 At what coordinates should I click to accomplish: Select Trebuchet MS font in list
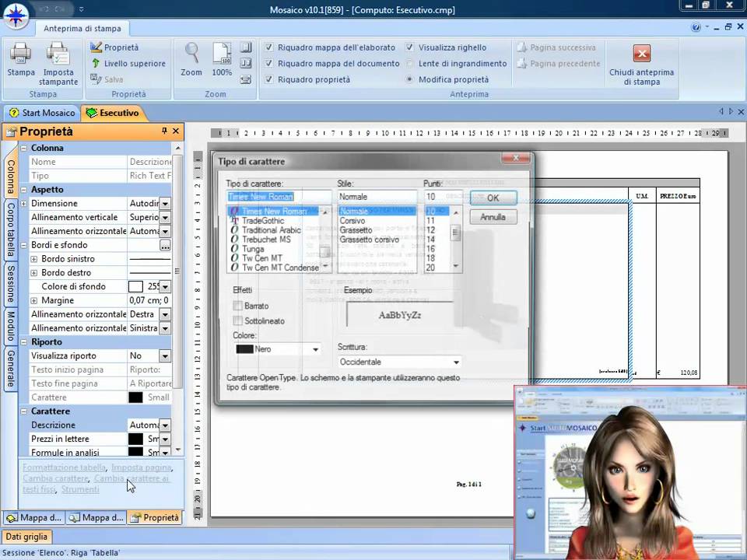(266, 240)
